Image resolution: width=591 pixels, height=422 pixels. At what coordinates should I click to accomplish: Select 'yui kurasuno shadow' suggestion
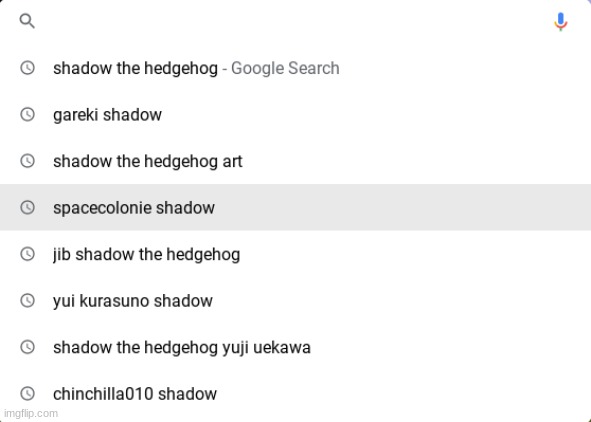click(x=296, y=300)
